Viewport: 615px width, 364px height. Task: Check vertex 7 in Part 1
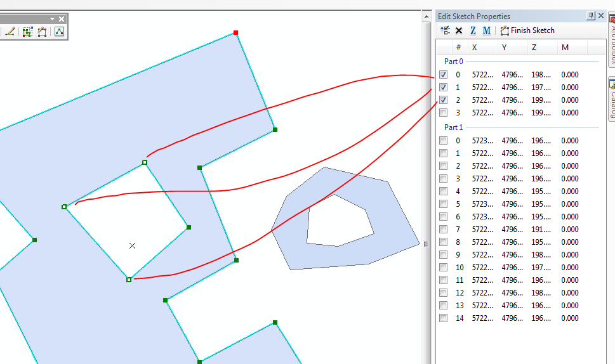coord(443,229)
